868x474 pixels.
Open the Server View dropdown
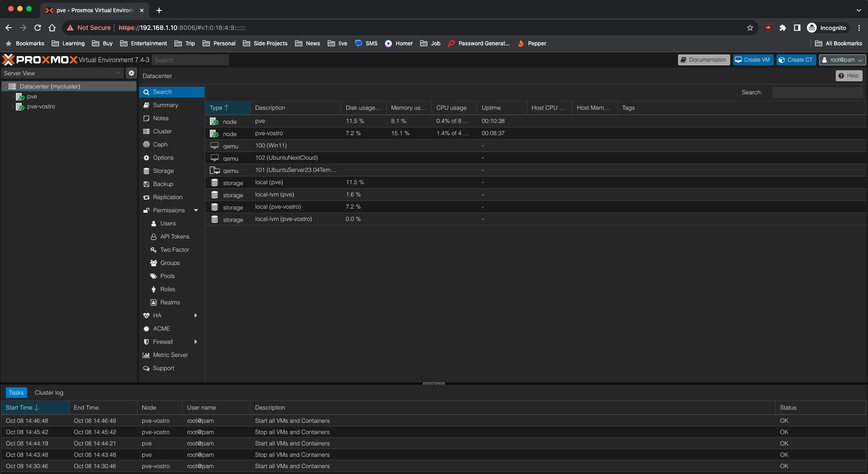(x=63, y=73)
